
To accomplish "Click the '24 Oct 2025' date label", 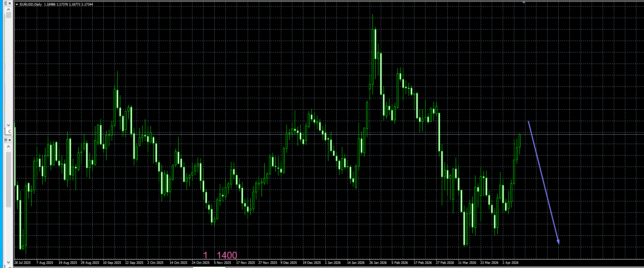I will click(x=201, y=263).
